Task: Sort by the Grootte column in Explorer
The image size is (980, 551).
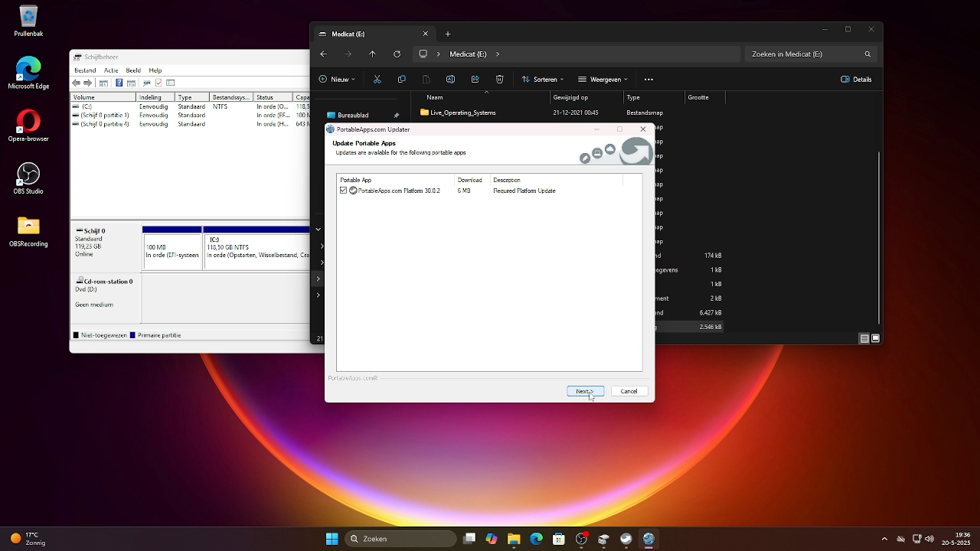Action: [x=704, y=97]
